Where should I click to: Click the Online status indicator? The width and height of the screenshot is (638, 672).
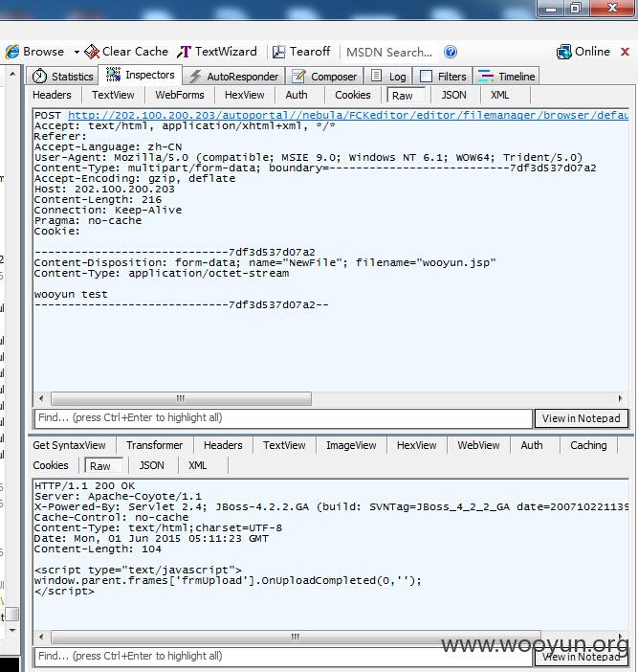(x=583, y=52)
